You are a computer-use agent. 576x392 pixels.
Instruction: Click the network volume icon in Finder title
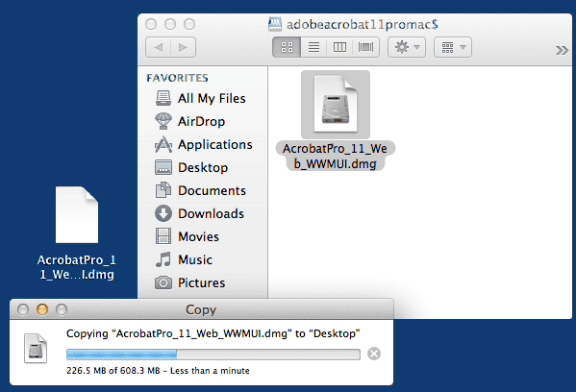[275, 24]
